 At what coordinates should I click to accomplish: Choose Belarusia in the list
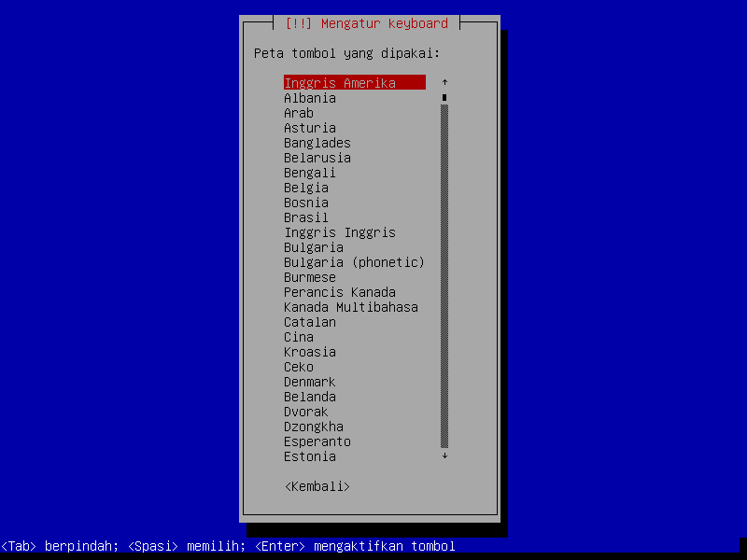(x=317, y=158)
